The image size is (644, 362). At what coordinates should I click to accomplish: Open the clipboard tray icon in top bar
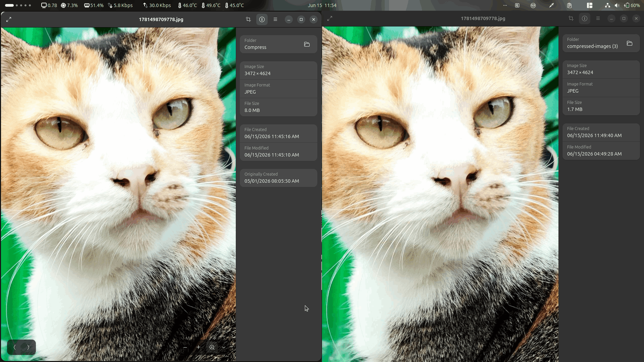pyautogui.click(x=569, y=5)
